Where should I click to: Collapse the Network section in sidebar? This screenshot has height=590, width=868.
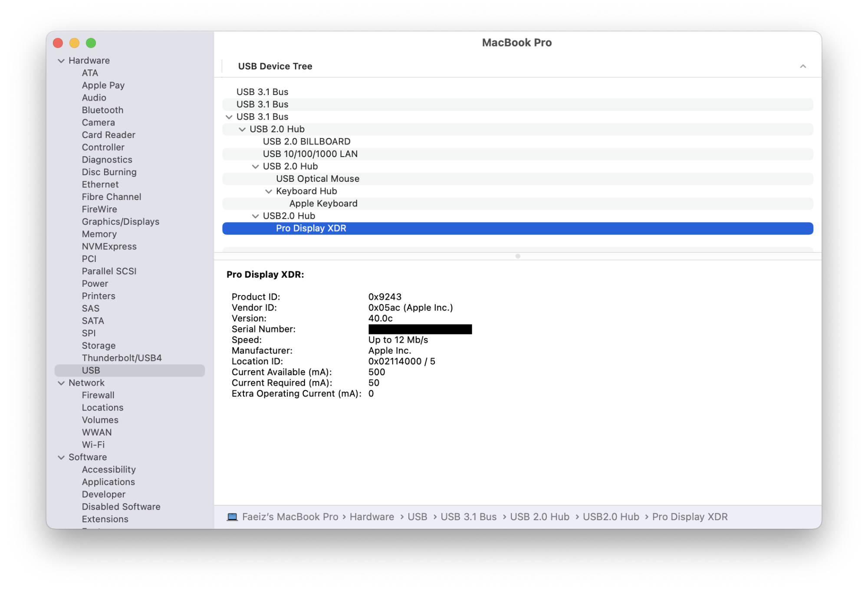tap(61, 383)
